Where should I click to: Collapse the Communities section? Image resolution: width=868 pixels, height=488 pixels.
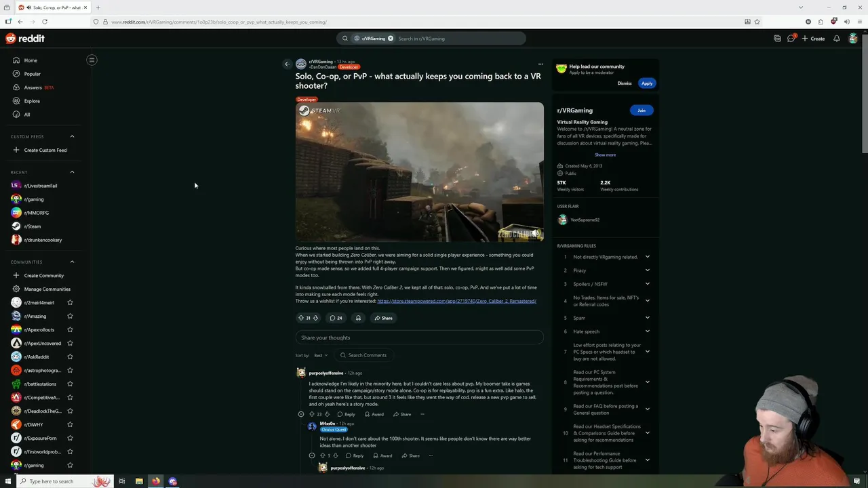point(72,262)
